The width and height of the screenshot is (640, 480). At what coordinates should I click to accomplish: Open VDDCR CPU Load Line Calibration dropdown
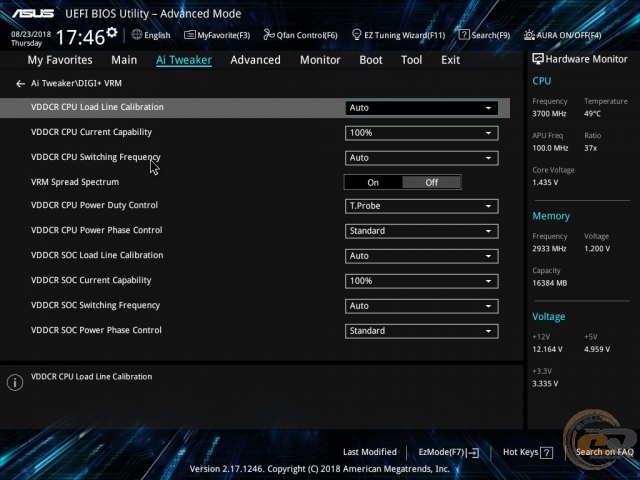(x=421, y=108)
